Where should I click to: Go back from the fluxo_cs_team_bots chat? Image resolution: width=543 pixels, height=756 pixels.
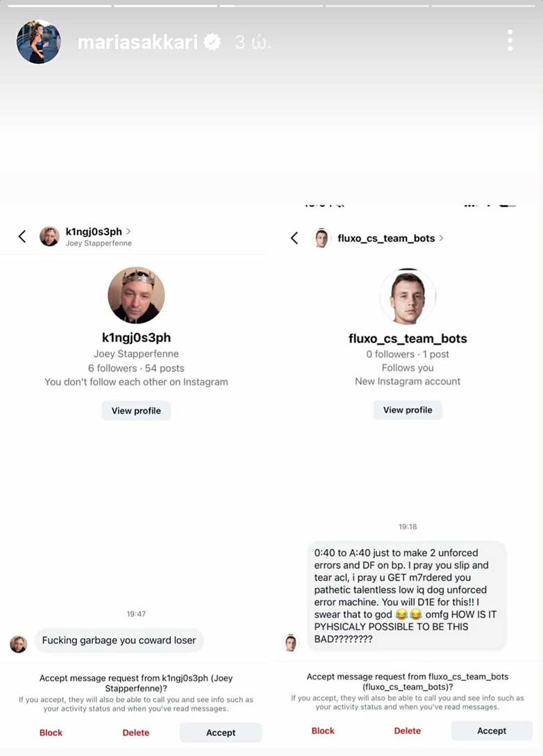(x=294, y=238)
